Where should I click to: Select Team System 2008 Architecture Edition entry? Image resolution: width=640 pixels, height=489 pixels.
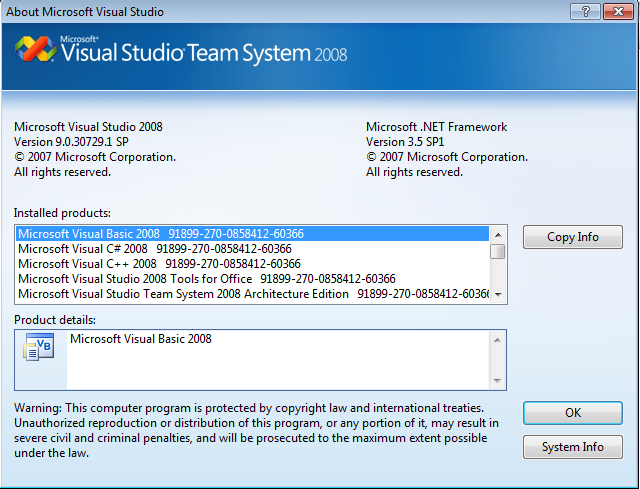click(x=253, y=294)
